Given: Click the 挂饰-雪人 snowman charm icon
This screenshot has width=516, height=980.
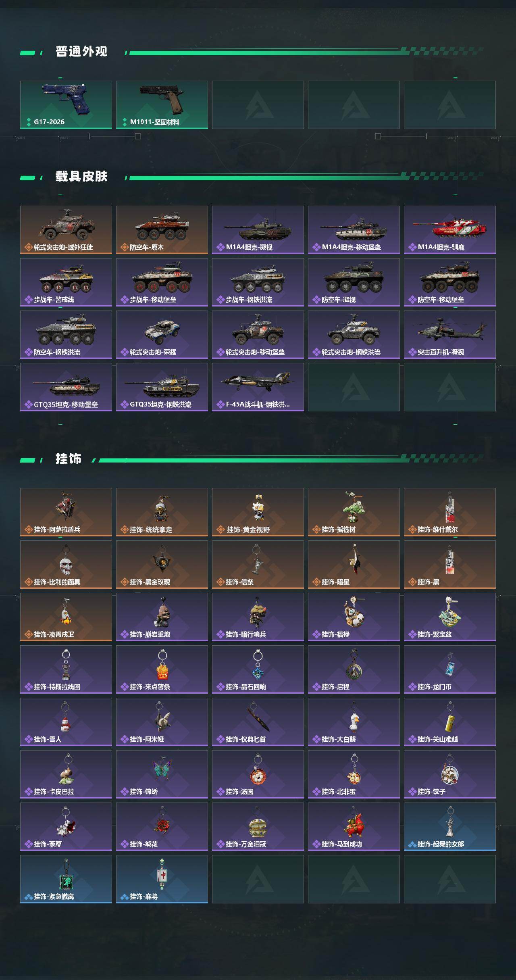Looking at the screenshot, I should [x=65, y=717].
